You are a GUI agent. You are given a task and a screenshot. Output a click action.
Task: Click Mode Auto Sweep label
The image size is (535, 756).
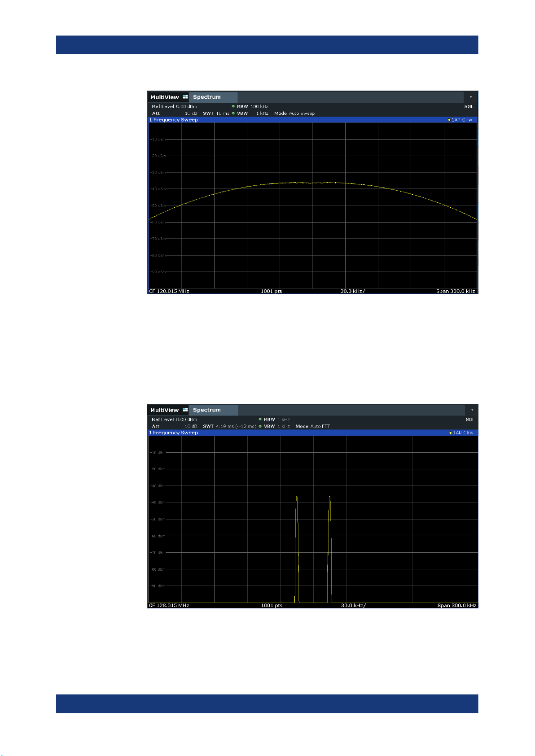294,113
